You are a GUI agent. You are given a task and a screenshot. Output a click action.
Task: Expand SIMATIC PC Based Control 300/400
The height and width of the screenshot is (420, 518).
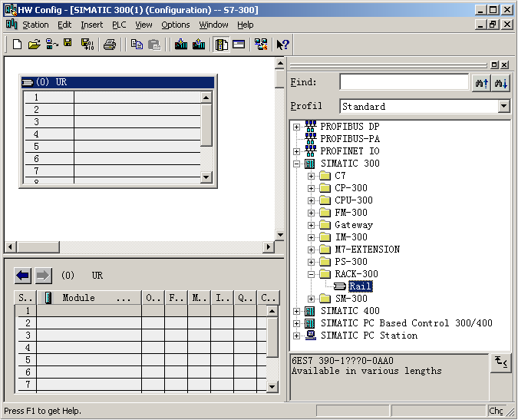coord(297,323)
